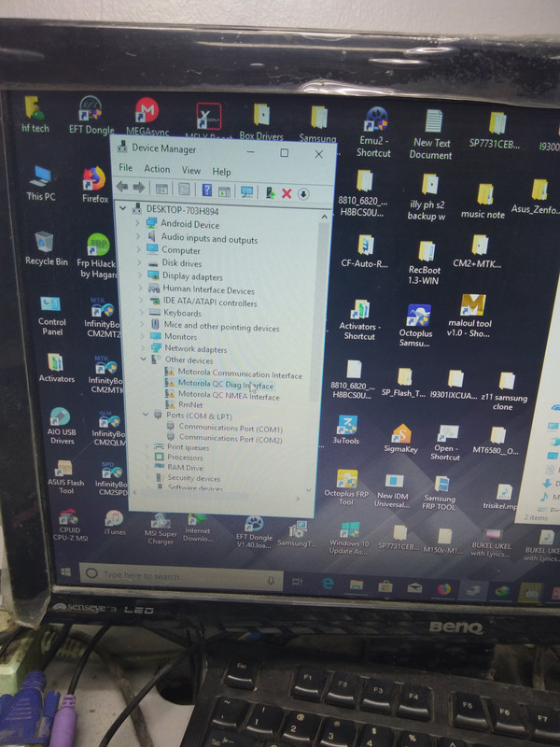
Task: Select Motorola QC NMEA Interface device
Action: (229, 395)
